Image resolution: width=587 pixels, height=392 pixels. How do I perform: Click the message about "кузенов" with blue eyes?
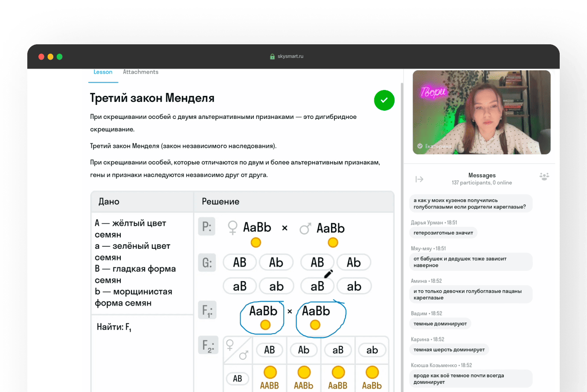pos(471,204)
